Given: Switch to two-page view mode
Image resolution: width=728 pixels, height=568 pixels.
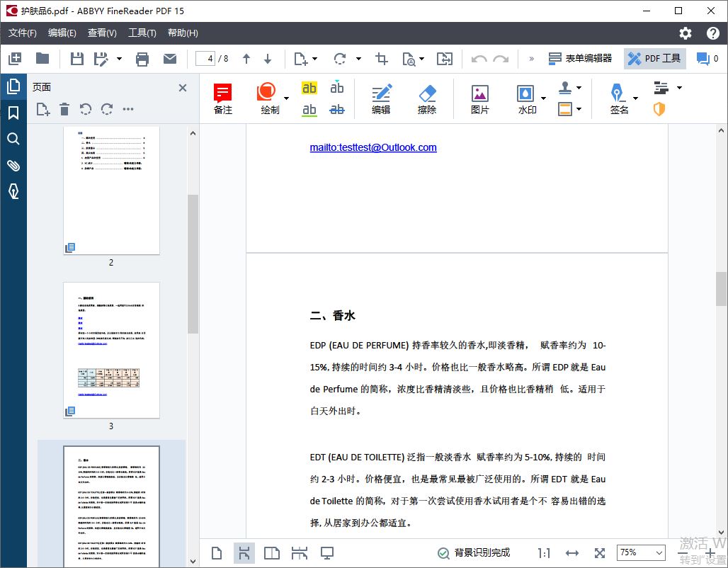Looking at the screenshot, I should pyautogui.click(x=272, y=553).
